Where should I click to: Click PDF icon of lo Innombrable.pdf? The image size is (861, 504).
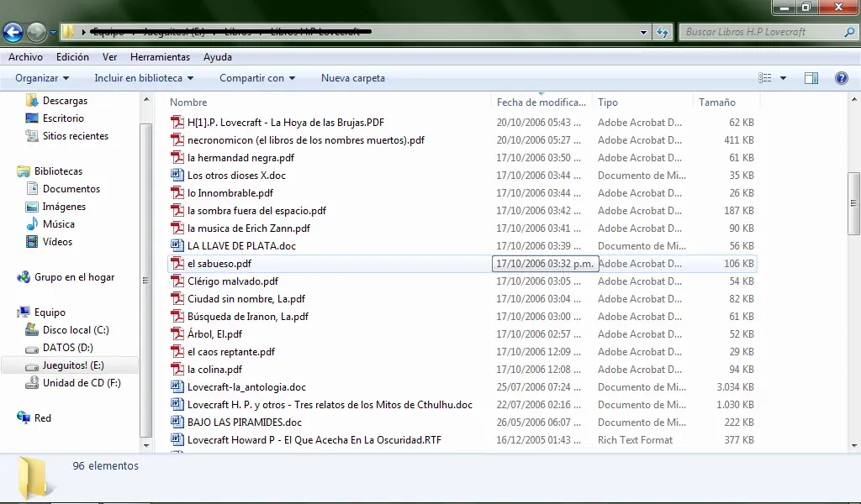(x=177, y=192)
